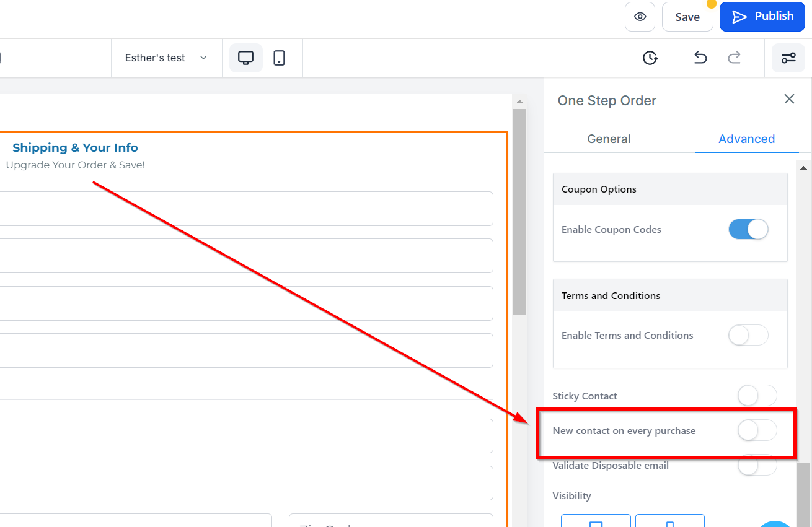Click the redo arrow icon
The image size is (812, 527).
(735, 58)
